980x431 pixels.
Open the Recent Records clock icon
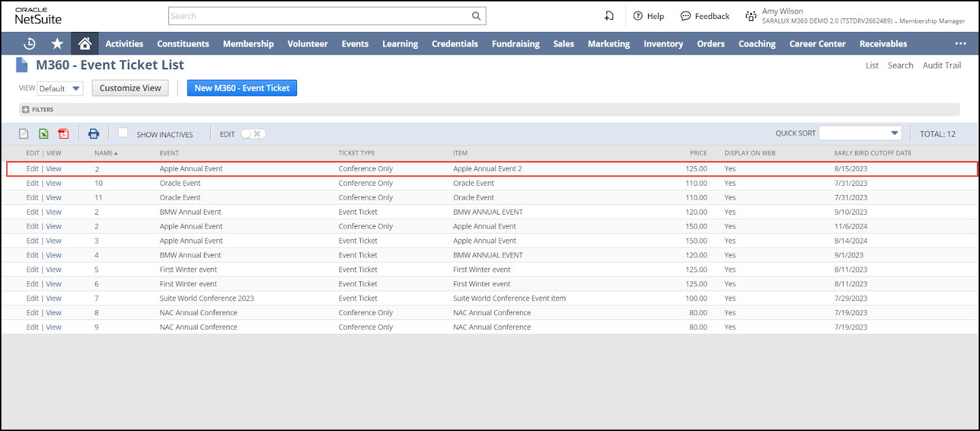[x=29, y=44]
